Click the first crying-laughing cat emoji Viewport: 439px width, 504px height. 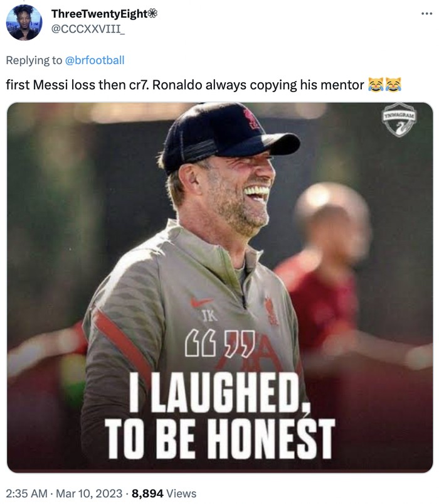point(376,85)
